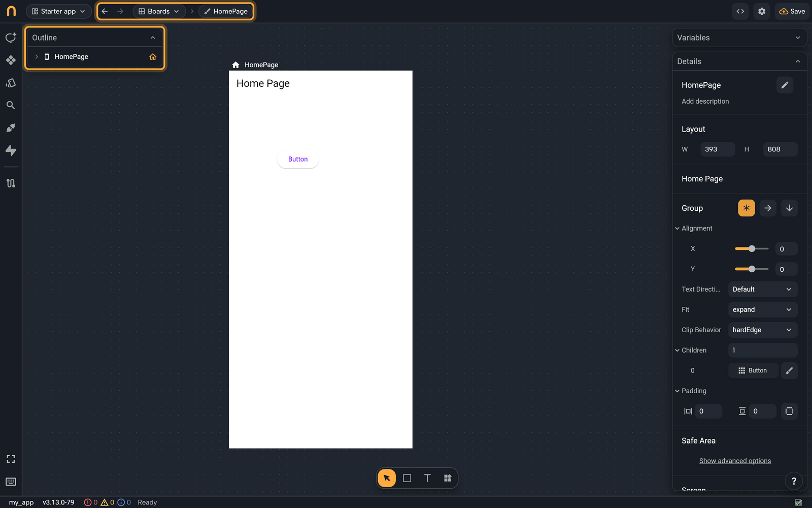
Task: Open the AI assistant chat icon
Action: [x=11, y=38]
